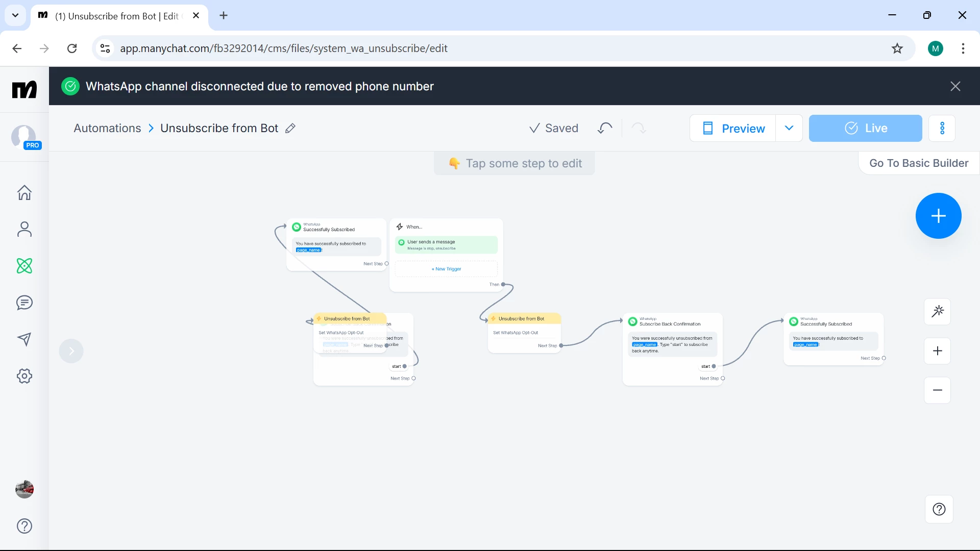
Task: Expand the collapsed side panel arrow
Action: (x=71, y=351)
